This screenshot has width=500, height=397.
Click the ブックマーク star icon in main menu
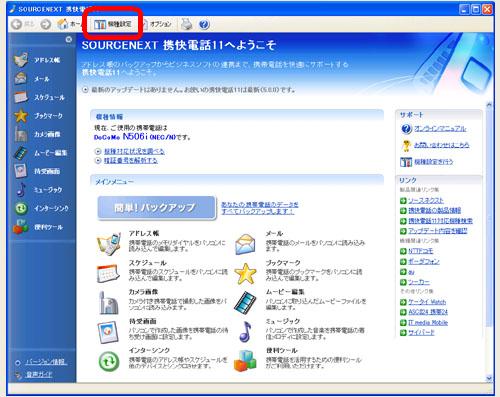(245, 273)
